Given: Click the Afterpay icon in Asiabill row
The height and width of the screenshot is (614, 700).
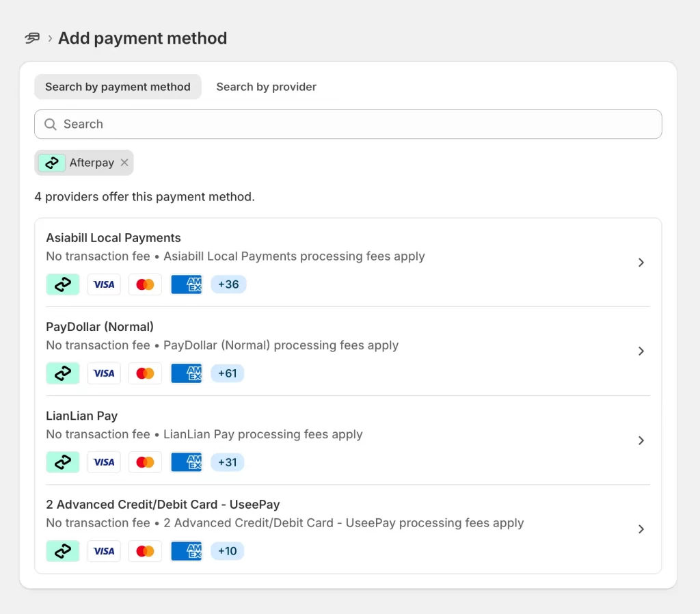Looking at the screenshot, I should pyautogui.click(x=63, y=284).
